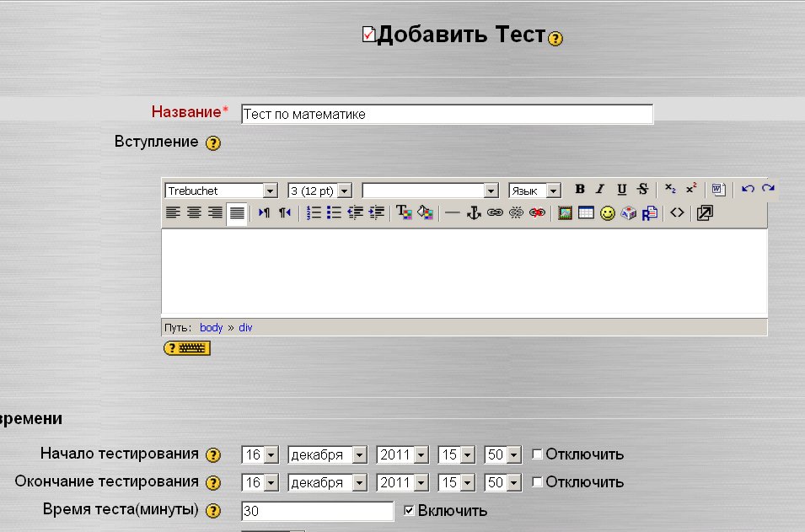Insert a smiley into the introduction text
Image resolution: width=805 pixels, height=532 pixels.
coord(606,213)
